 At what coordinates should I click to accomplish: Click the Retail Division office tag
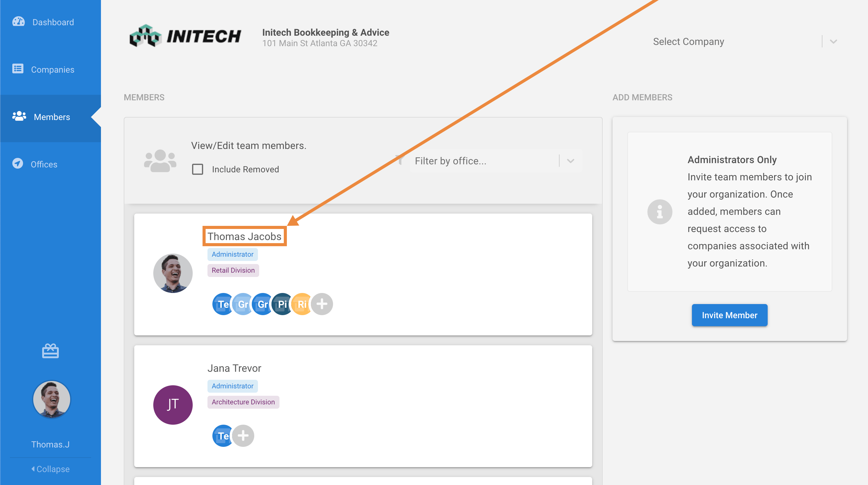233,270
